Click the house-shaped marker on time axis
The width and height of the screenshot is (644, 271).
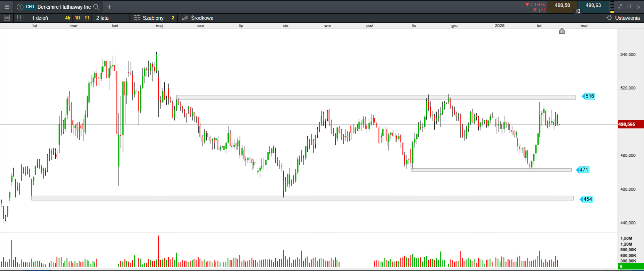click(562, 31)
